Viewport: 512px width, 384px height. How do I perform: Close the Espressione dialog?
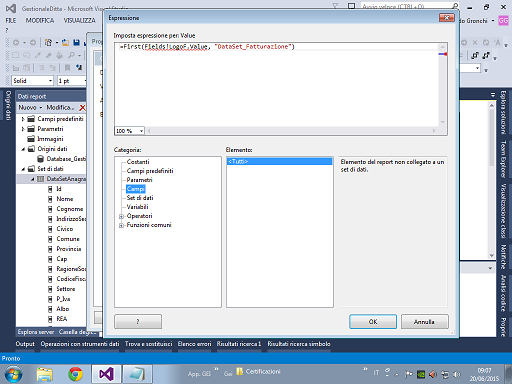(x=447, y=17)
